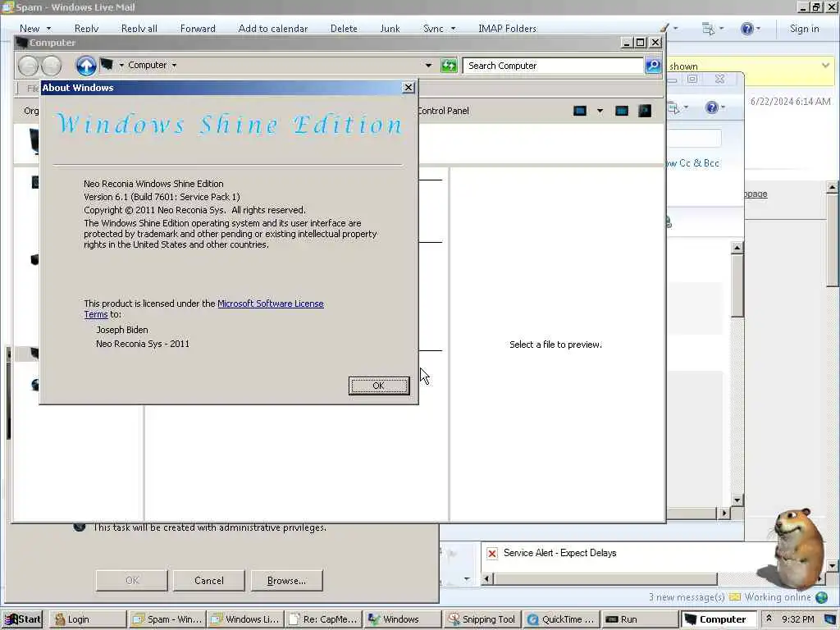
Task: Click the Back button in Computer window
Action: 29,66
